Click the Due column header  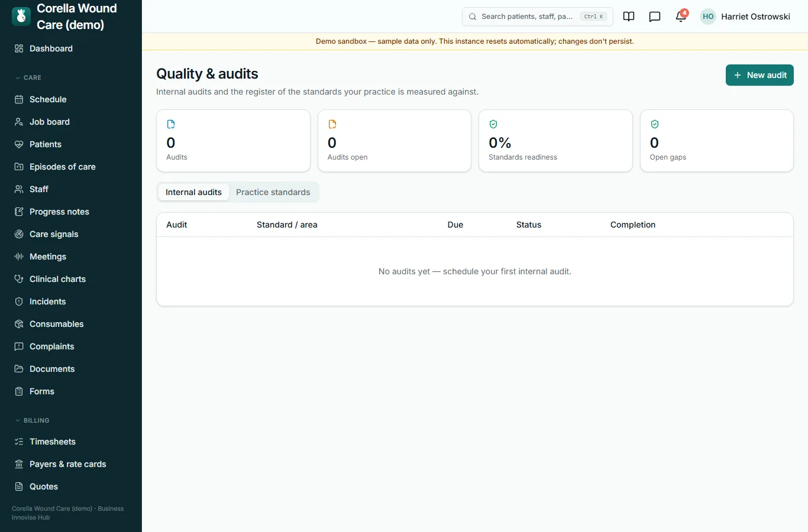(455, 225)
